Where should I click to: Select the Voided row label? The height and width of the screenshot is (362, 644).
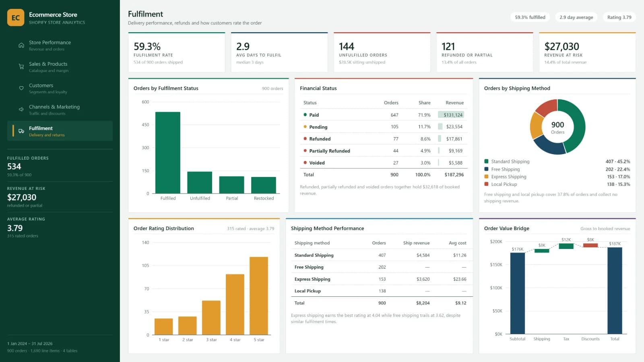coord(317,163)
